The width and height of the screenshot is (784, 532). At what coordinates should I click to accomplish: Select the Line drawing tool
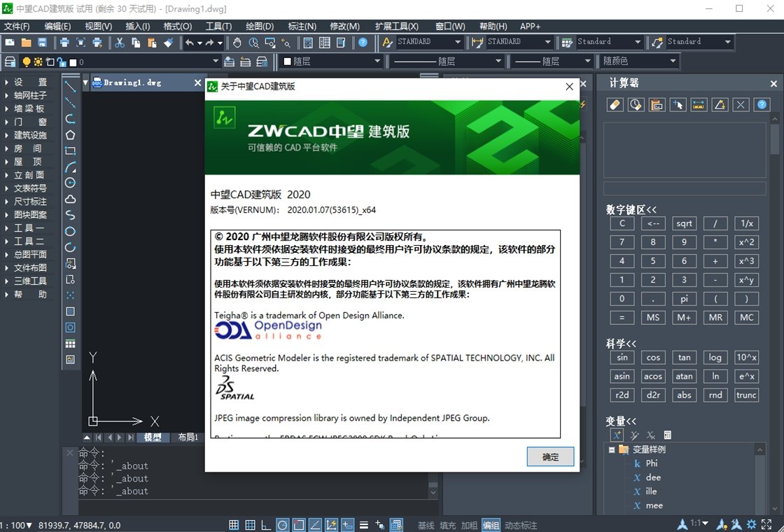[71, 87]
